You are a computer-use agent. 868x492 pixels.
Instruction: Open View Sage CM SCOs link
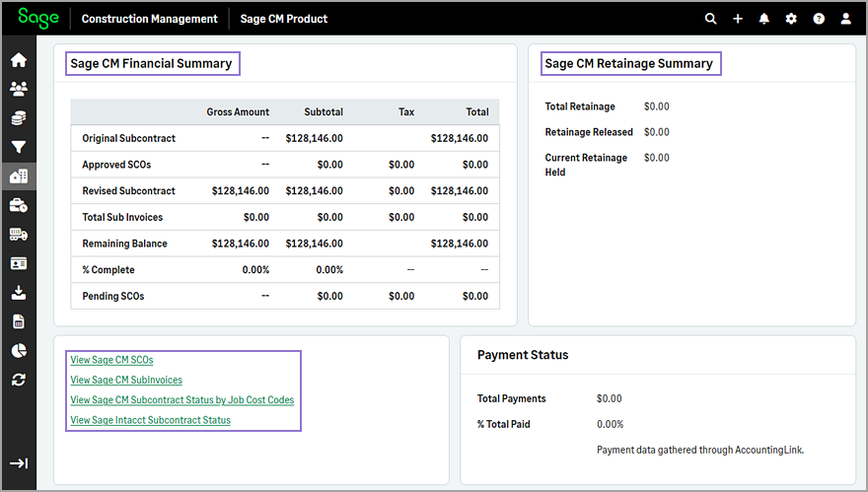(111, 360)
